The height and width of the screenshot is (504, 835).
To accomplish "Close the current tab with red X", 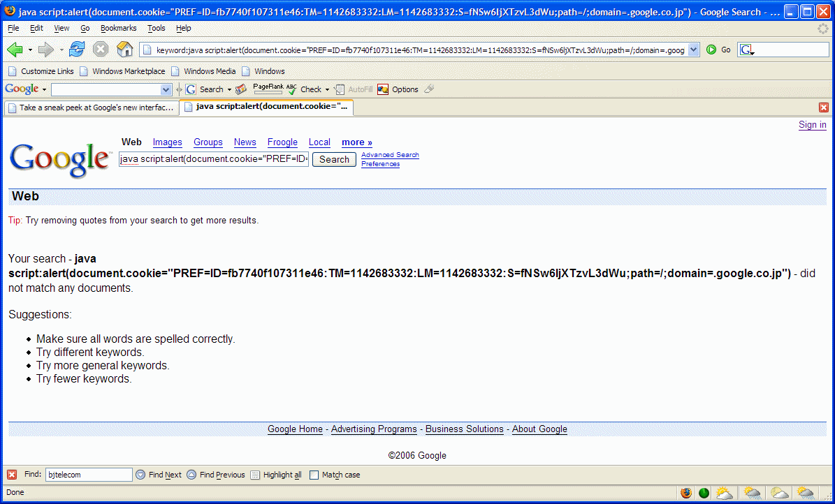I will pyautogui.click(x=823, y=108).
